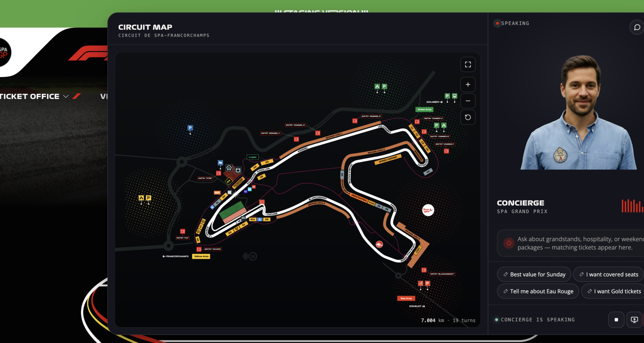Select grandstand G8 at La Source
Viewport: 644px width, 343px height.
(198, 240)
